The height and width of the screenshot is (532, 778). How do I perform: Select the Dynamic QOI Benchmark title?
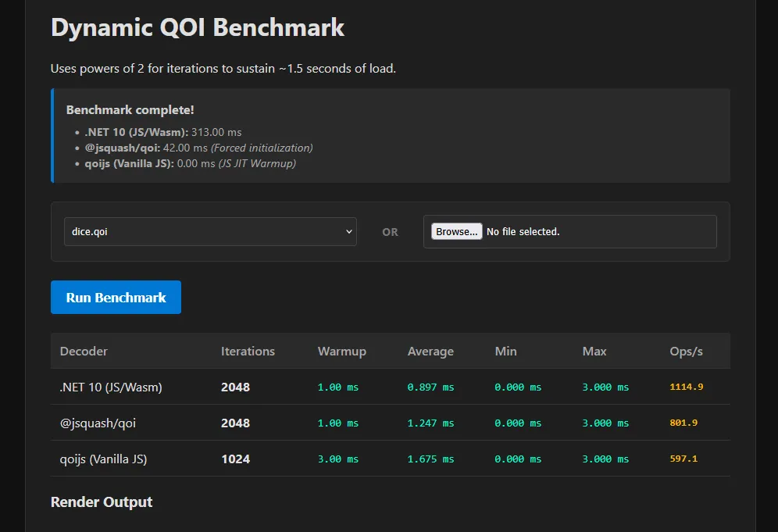(x=197, y=27)
